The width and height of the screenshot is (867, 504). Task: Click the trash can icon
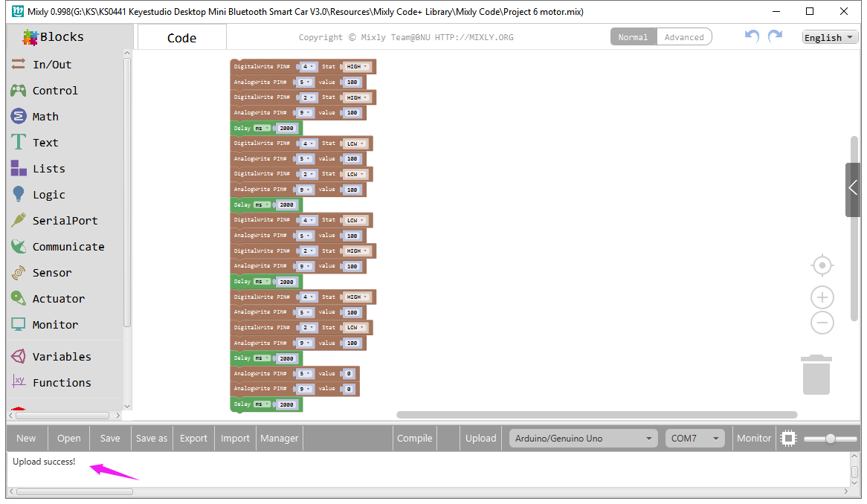(x=816, y=375)
